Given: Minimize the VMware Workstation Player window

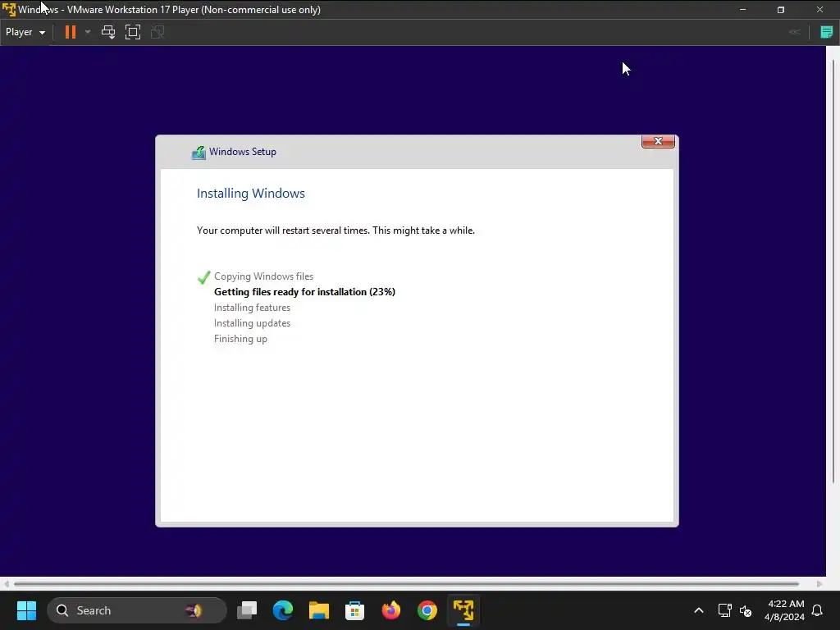Looking at the screenshot, I should click(x=742, y=10).
